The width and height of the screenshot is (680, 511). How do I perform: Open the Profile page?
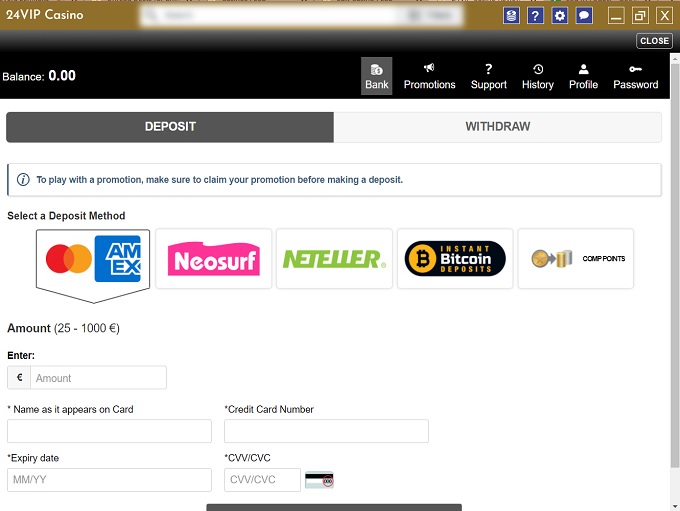click(x=583, y=76)
